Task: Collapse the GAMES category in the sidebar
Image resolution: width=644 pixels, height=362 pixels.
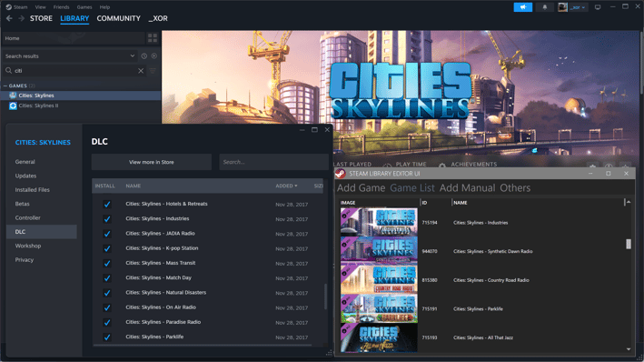Action: tap(5, 86)
